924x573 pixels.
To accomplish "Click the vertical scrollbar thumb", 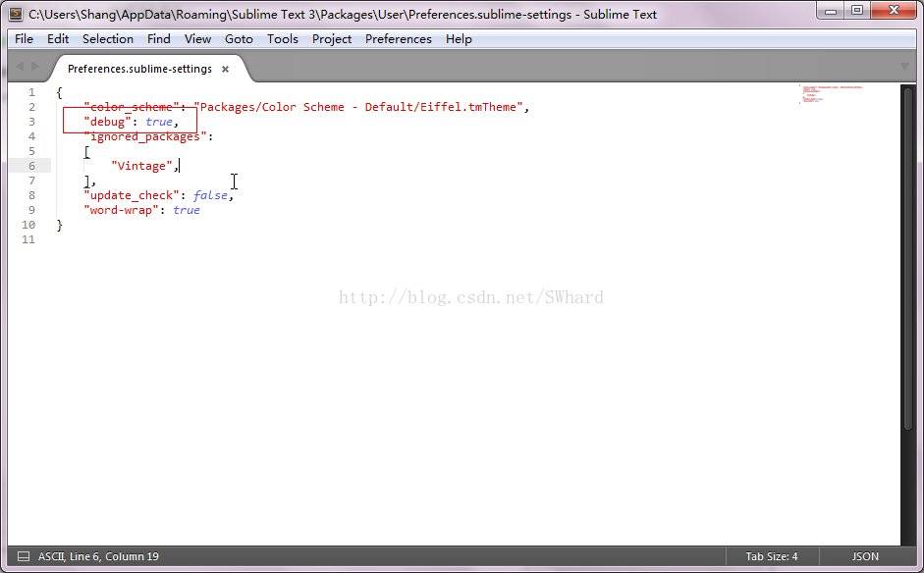I will click(908, 259).
